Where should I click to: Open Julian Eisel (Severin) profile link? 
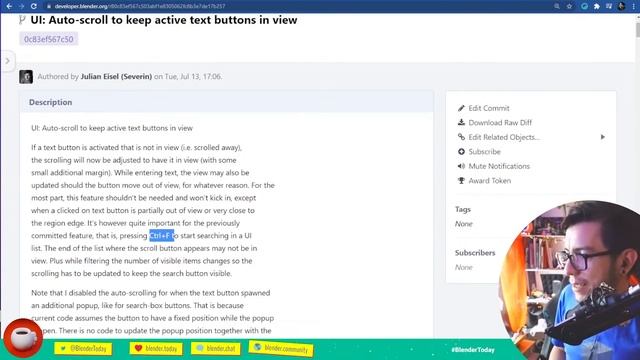pos(116,76)
